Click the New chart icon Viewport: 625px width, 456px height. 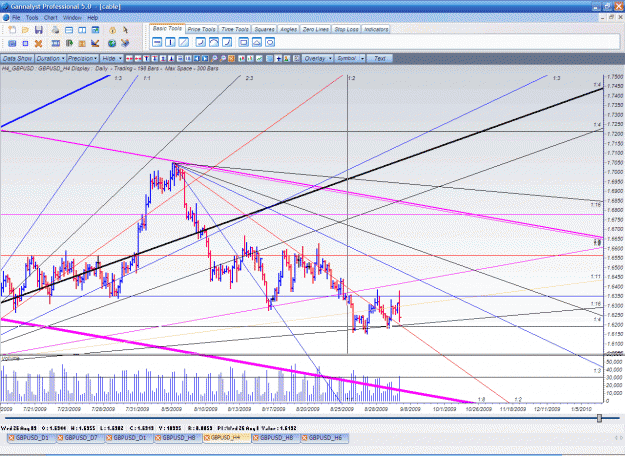(x=12, y=30)
